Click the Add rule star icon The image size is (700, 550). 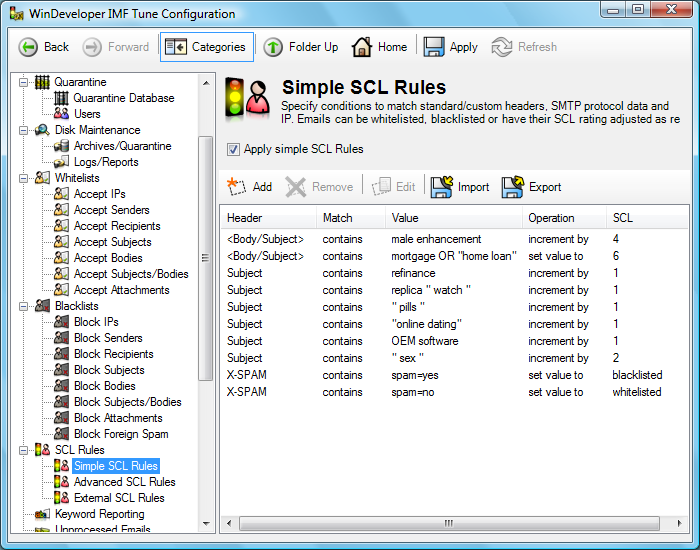tap(236, 187)
